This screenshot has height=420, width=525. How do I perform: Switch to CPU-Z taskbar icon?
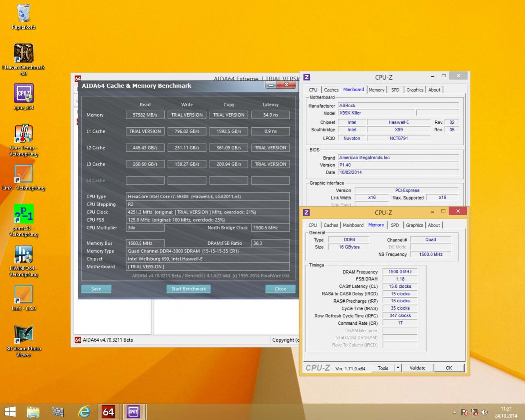(x=133, y=411)
